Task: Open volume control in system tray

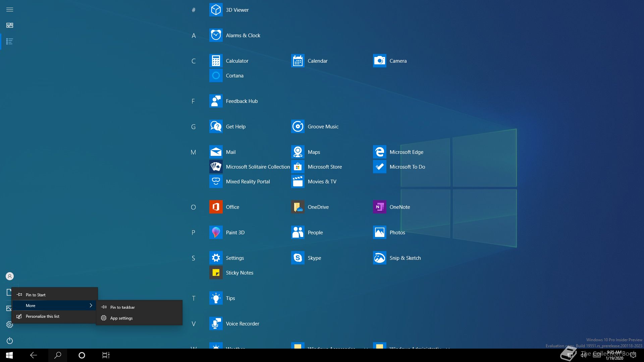Action: coord(583,355)
